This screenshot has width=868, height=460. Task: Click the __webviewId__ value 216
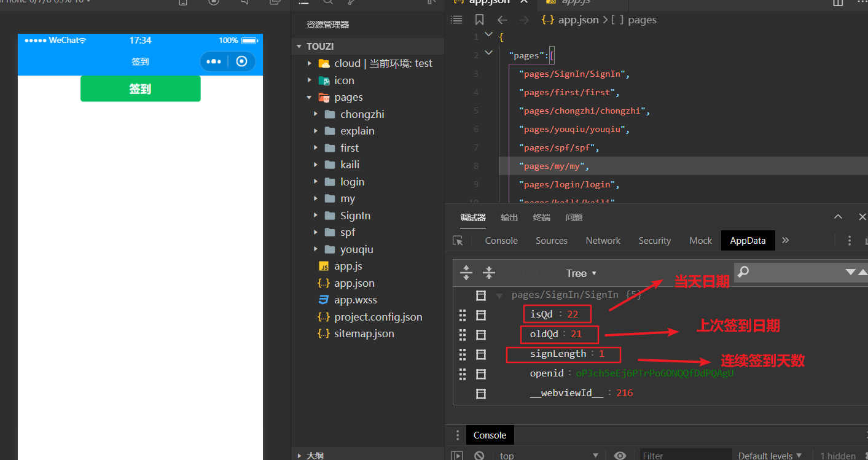click(x=625, y=393)
